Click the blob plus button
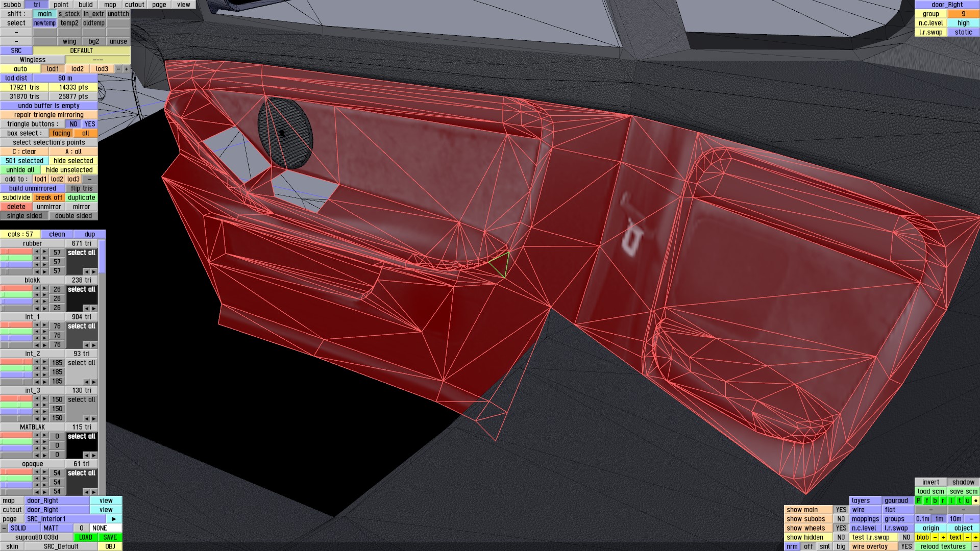 pos(943,537)
